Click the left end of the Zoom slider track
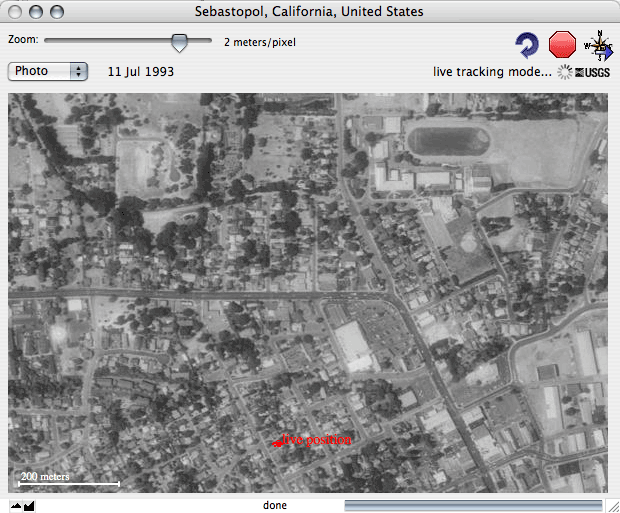Screen dimensions: 620x513 tap(48, 42)
